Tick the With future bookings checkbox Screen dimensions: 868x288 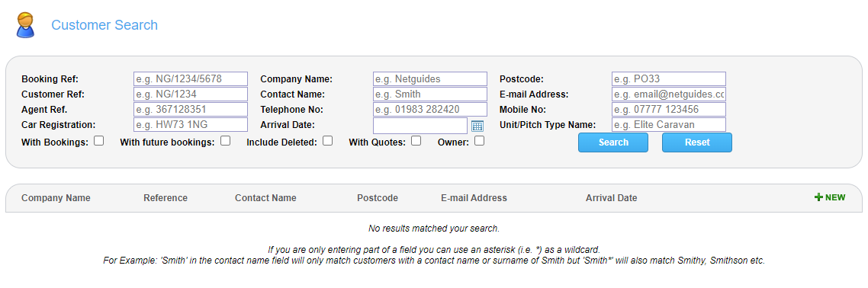[x=225, y=141]
